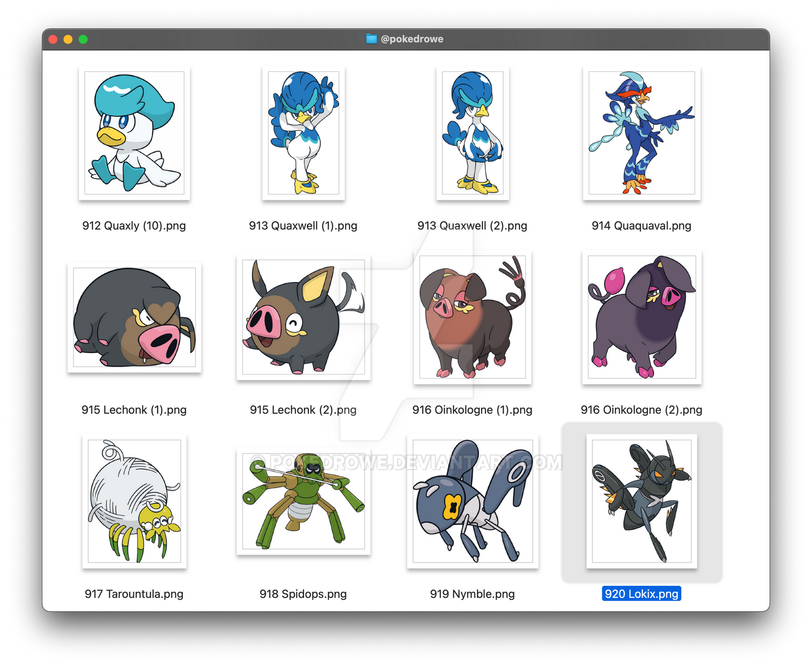Select the 917 Tarountula image thumbnail
812x667 pixels.
coord(134,501)
